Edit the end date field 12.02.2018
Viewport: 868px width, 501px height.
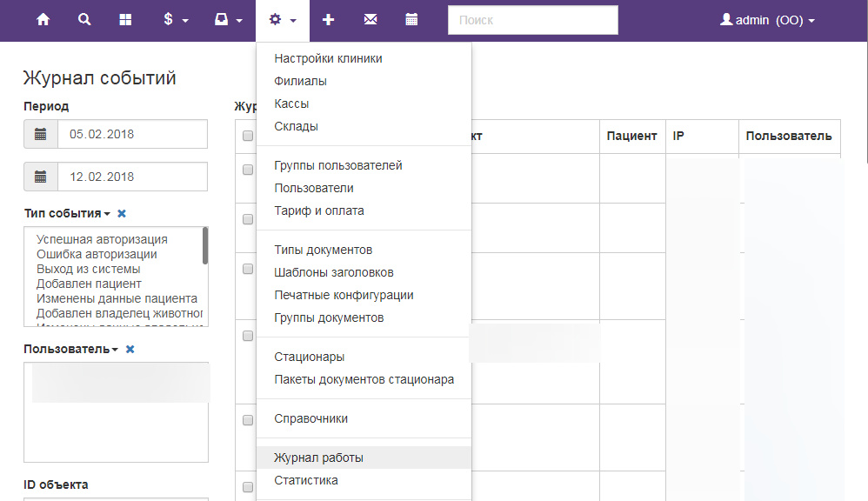133,177
